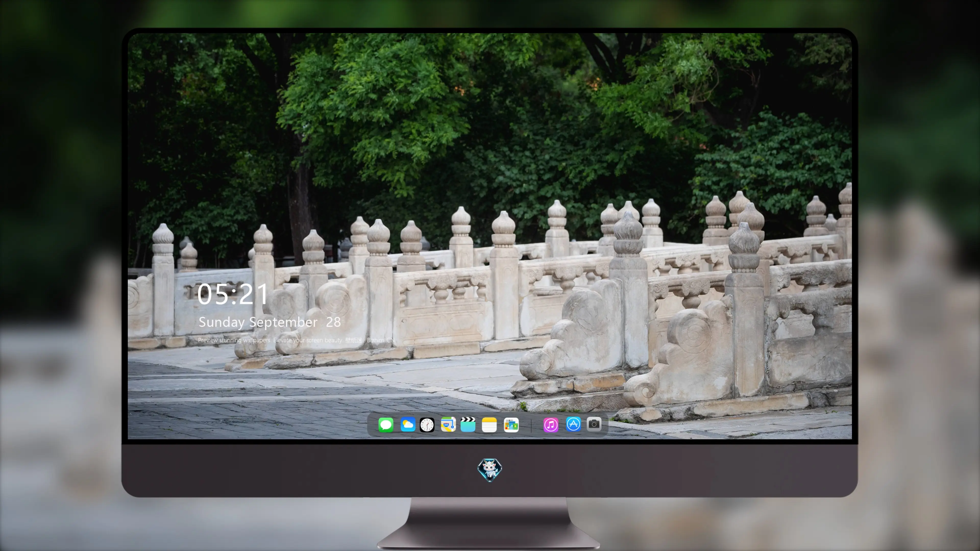Open the App Store in the dock
The height and width of the screenshot is (551, 980).
click(x=573, y=424)
